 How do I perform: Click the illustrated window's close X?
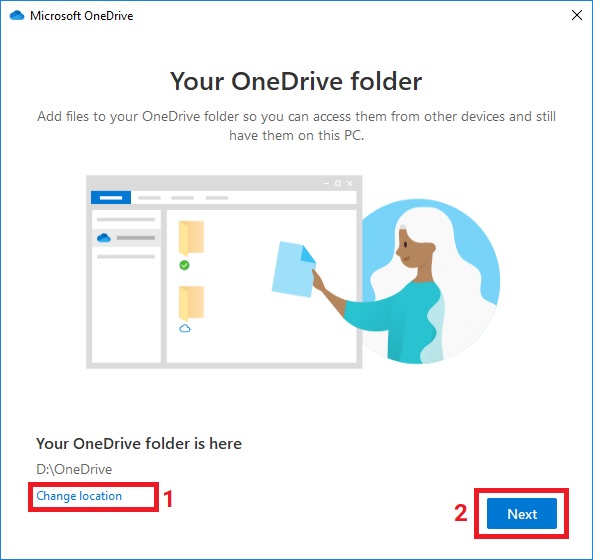coord(350,183)
